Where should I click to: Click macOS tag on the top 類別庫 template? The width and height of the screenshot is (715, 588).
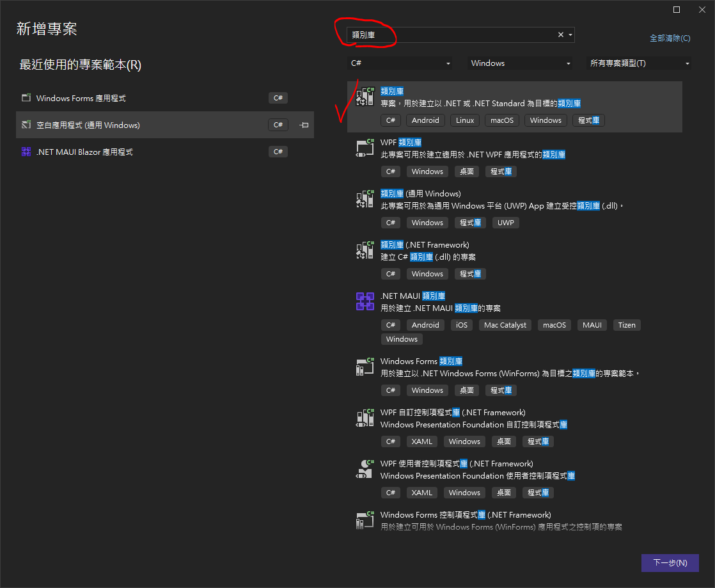click(501, 120)
